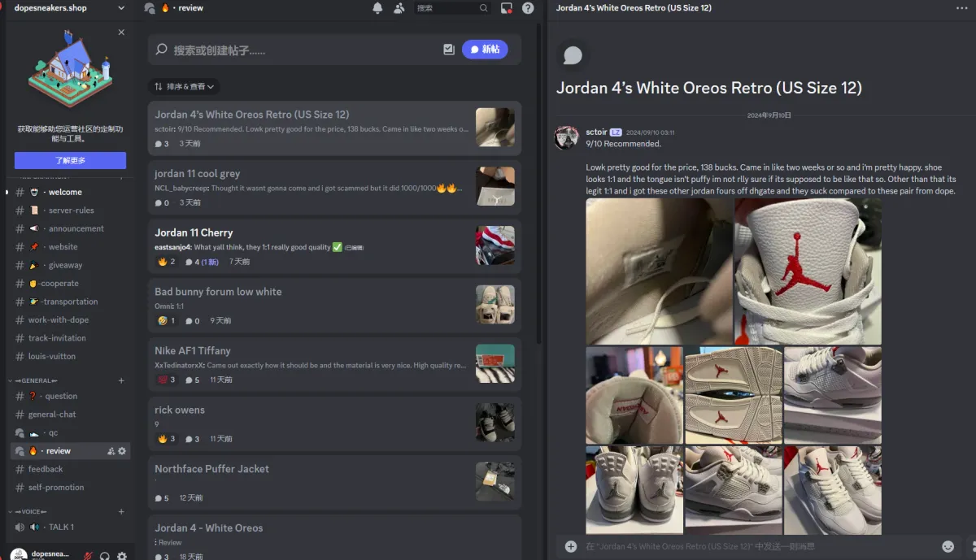Click the fire reaction on Jordan 11 Cherry post
Image resolution: width=976 pixels, height=560 pixels.
pos(166,262)
